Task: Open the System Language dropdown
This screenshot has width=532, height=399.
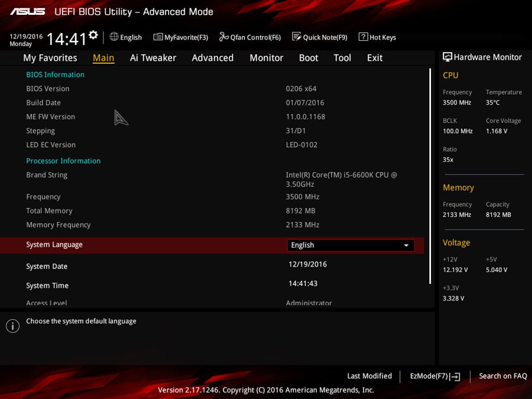Action: point(351,245)
